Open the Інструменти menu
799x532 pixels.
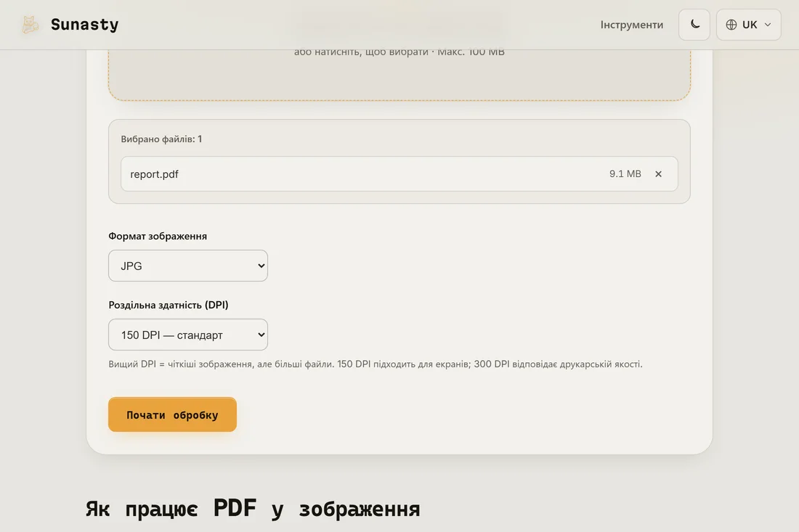click(x=631, y=25)
